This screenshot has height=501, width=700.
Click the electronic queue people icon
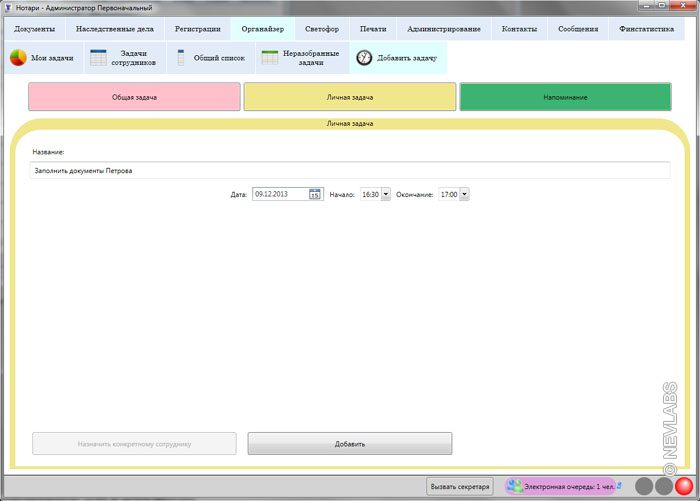click(x=514, y=486)
